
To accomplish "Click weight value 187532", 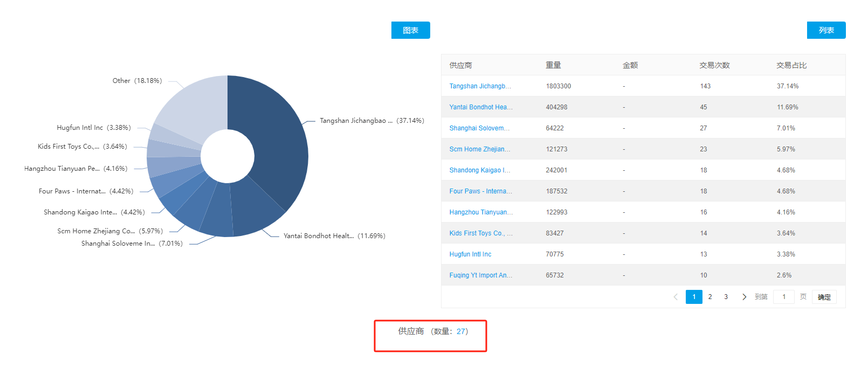I will click(556, 191).
